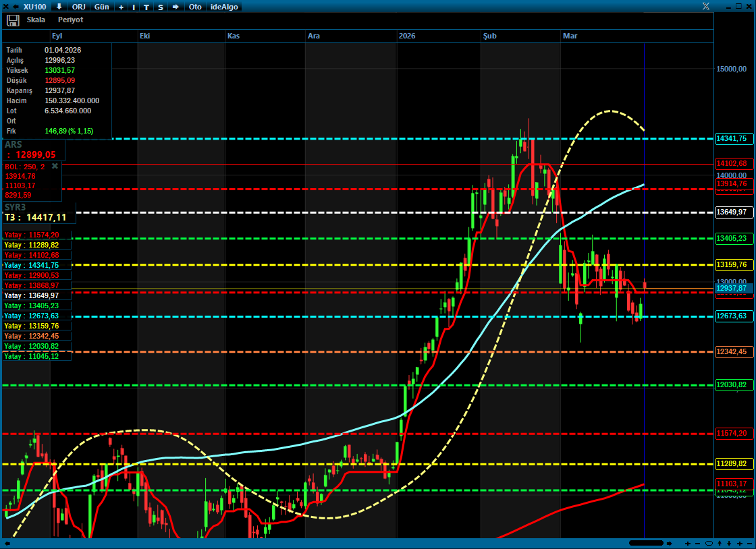Click the 11289,82 price axis label

(x=734, y=464)
